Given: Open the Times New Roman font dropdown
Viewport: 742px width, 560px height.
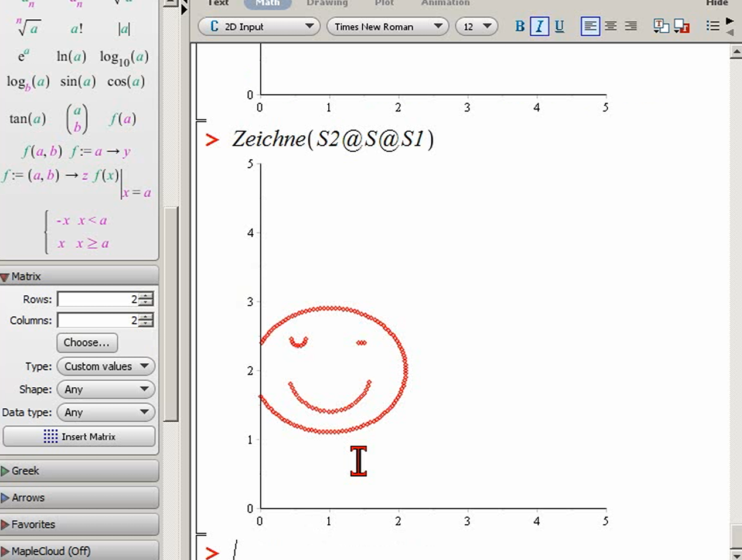Looking at the screenshot, I should 387,26.
